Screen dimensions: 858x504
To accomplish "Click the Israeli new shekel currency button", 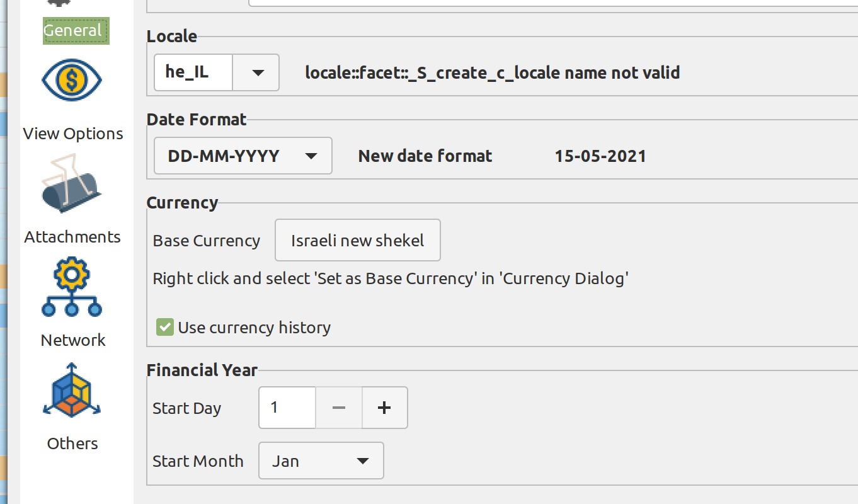I will pyautogui.click(x=357, y=240).
